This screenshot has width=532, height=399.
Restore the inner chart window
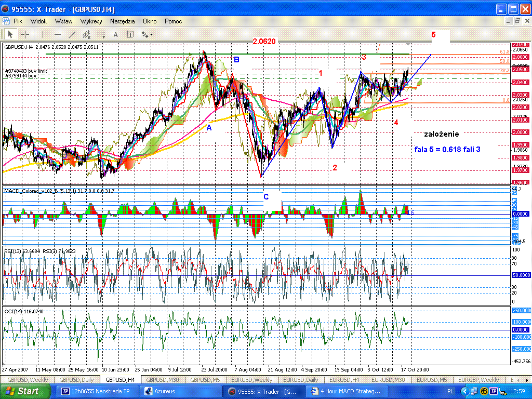pyautogui.click(x=517, y=21)
